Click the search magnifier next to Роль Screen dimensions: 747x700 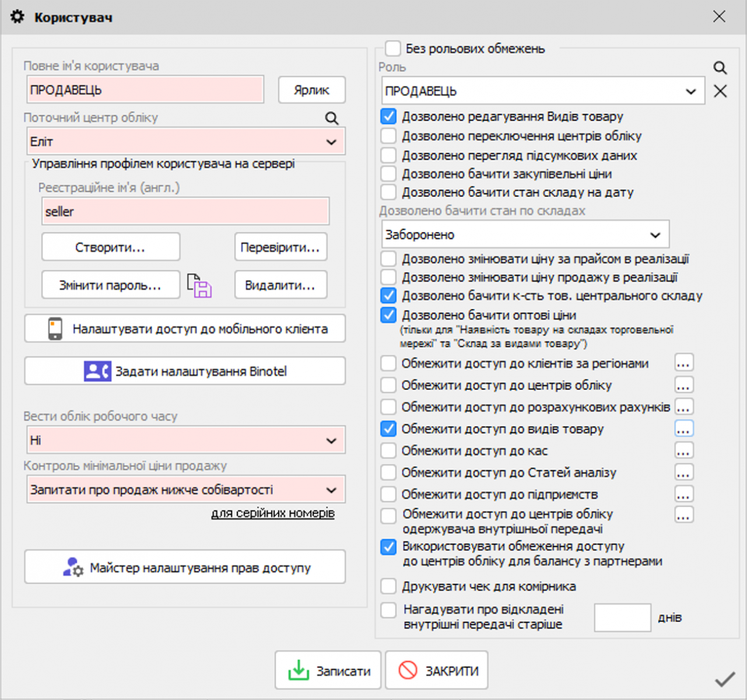coord(720,68)
